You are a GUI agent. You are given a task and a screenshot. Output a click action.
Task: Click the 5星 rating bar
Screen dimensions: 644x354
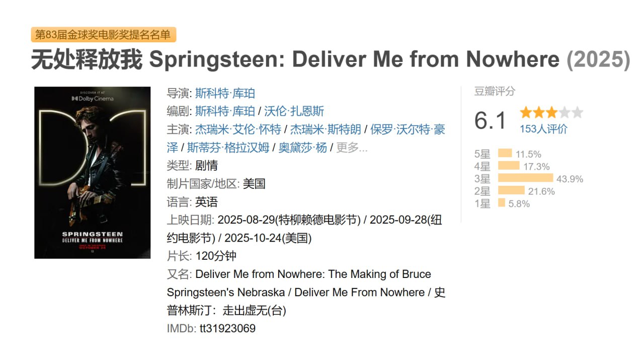[x=505, y=154]
